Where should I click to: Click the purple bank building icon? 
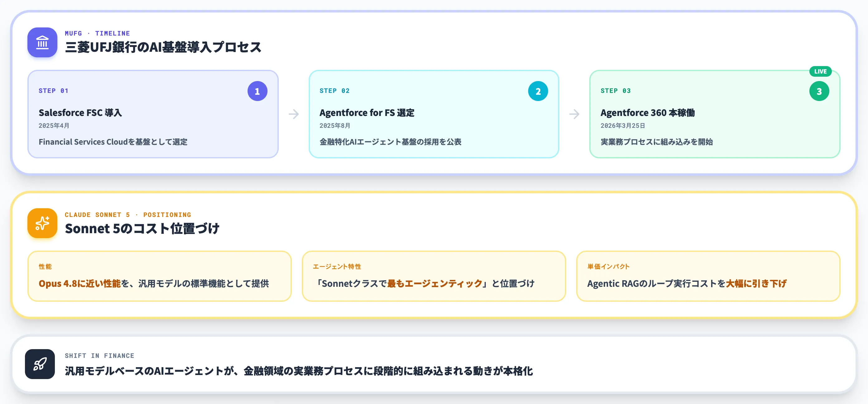click(x=42, y=42)
